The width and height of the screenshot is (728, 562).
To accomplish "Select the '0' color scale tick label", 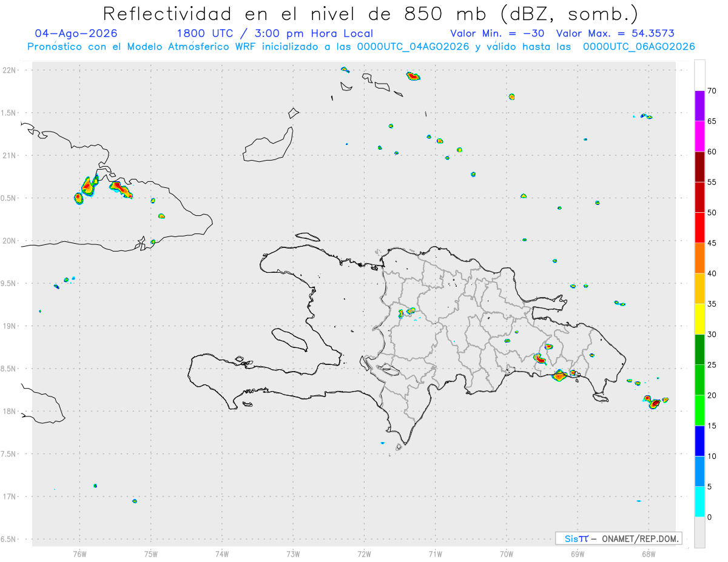I will pos(709,517).
